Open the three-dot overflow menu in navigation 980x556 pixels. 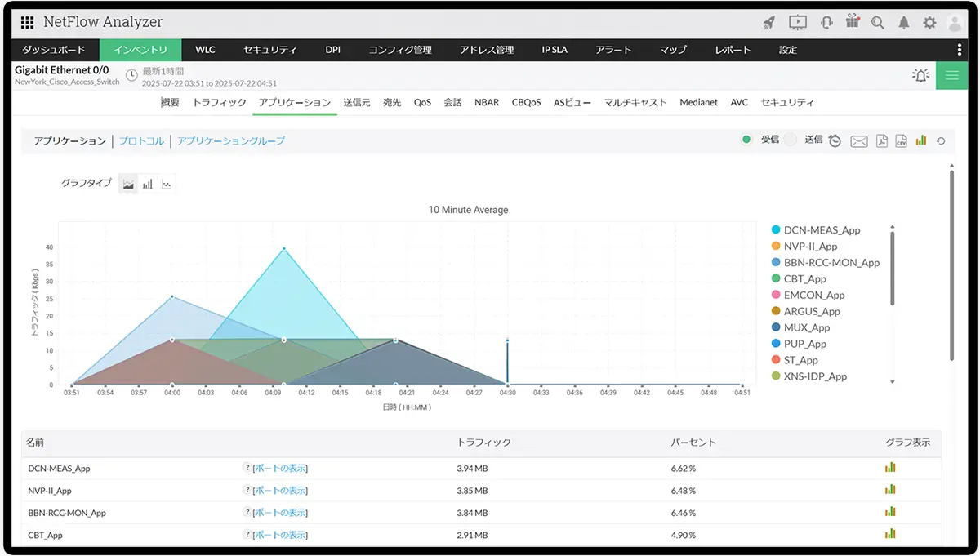coord(960,50)
